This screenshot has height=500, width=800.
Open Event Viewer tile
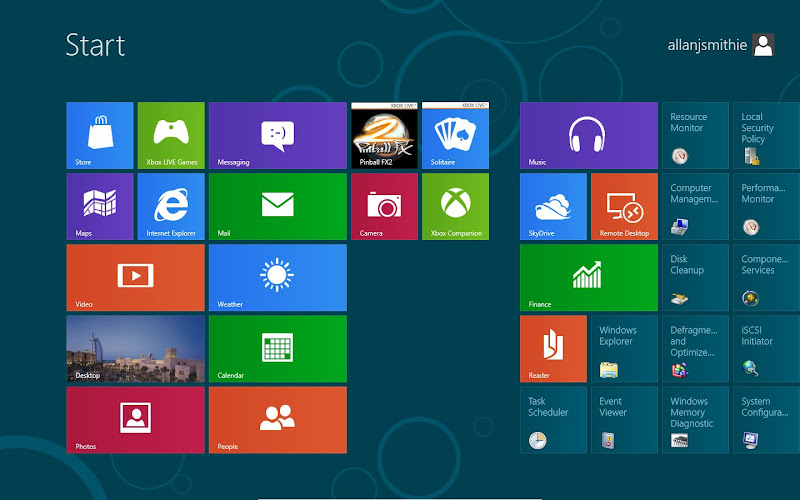[x=624, y=419]
